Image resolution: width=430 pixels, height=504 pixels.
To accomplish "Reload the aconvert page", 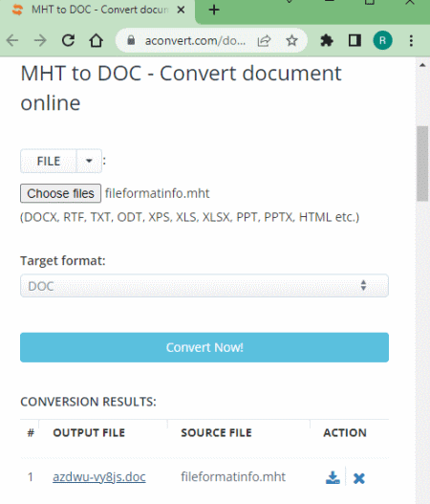I will click(68, 41).
